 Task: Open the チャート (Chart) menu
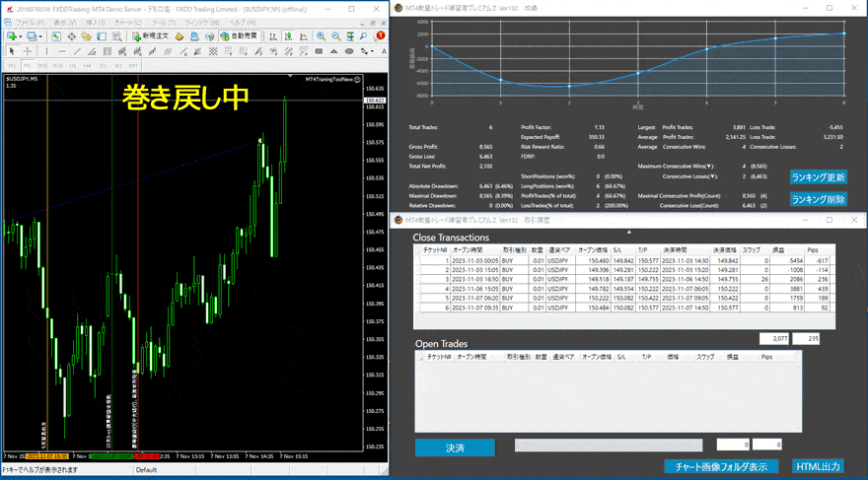(x=125, y=21)
